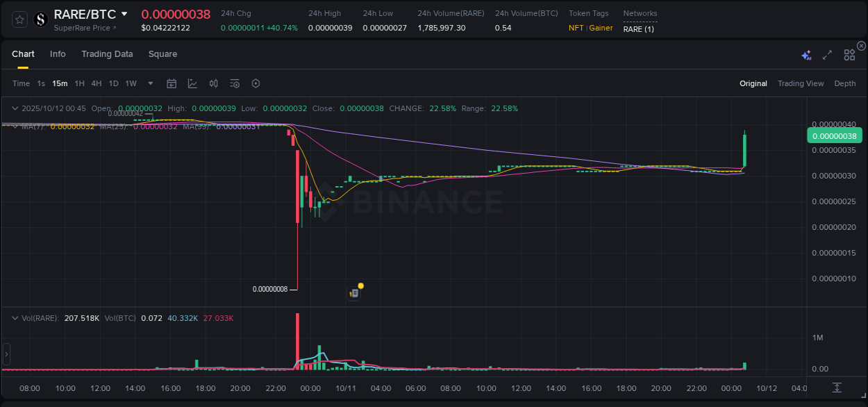The height and width of the screenshot is (407, 868).
Task: Open the Square tab
Action: pyautogui.click(x=162, y=54)
